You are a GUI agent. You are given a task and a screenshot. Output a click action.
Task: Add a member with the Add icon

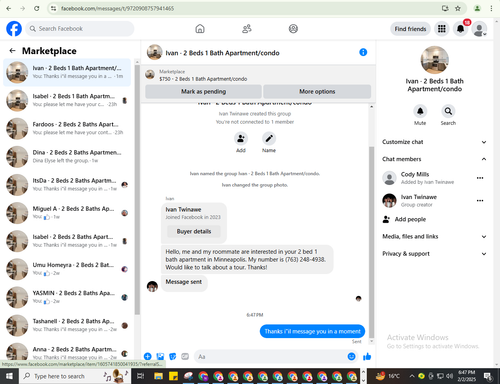[241, 139]
